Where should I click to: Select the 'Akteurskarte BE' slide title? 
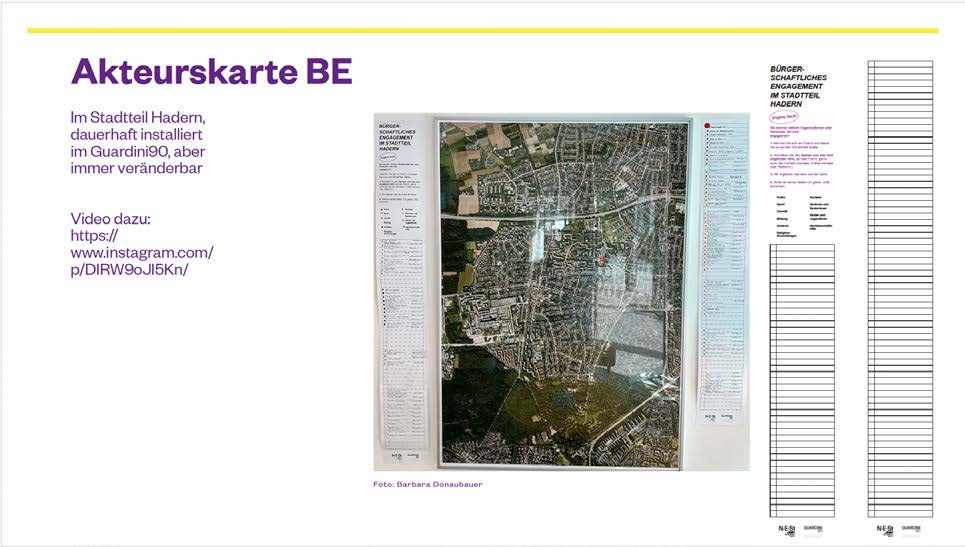[x=211, y=71]
